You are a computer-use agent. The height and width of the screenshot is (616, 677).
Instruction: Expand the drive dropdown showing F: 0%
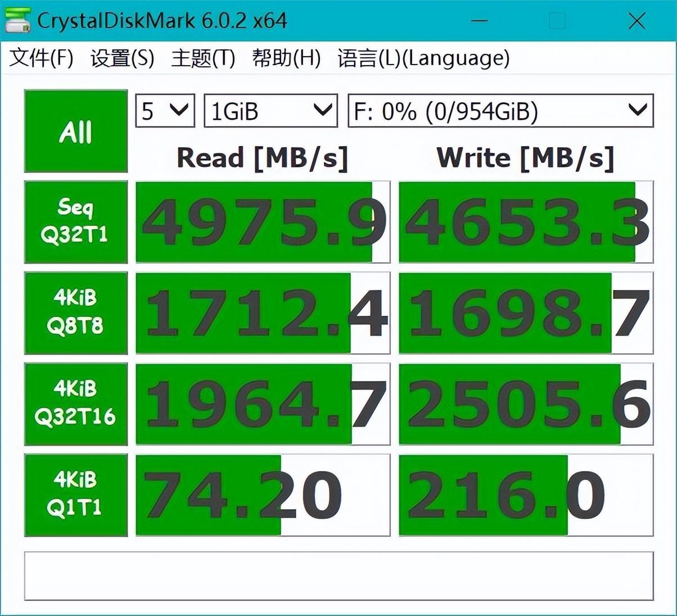(x=500, y=111)
